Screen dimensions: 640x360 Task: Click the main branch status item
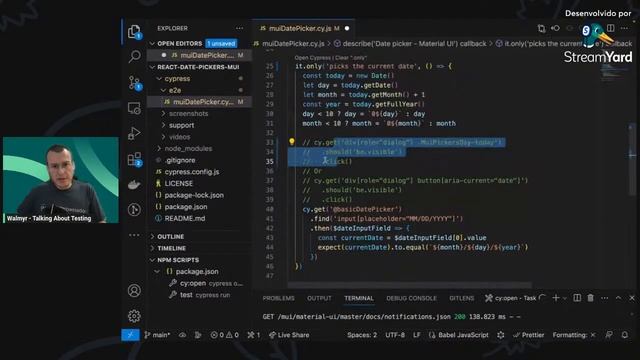(157, 335)
